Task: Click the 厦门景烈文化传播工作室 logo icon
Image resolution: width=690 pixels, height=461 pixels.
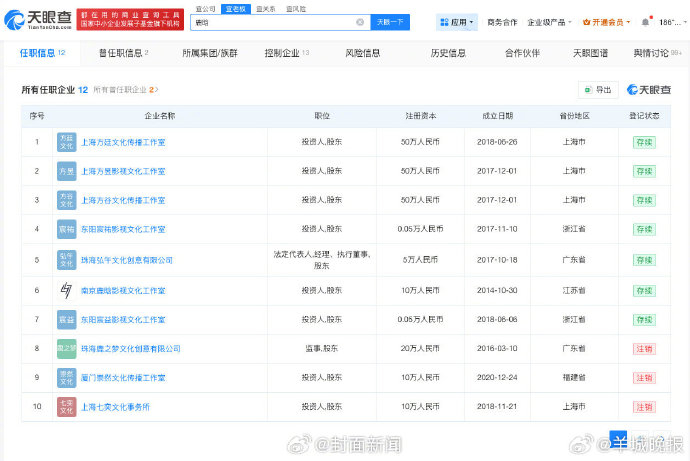Action: pos(66,377)
